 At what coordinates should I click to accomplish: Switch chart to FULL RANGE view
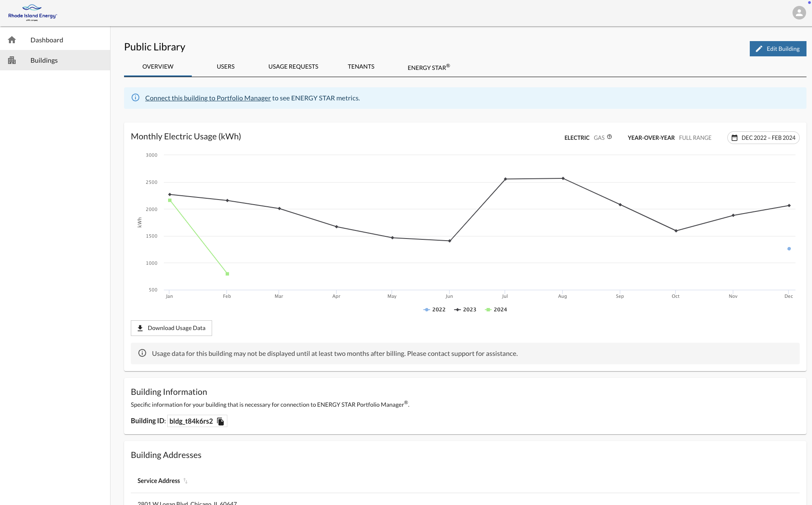pyautogui.click(x=695, y=138)
